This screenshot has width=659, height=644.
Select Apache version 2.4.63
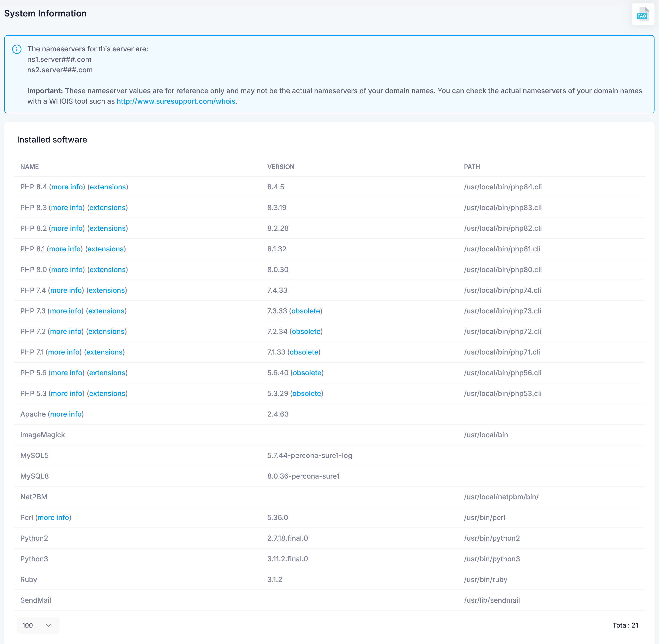(x=278, y=414)
